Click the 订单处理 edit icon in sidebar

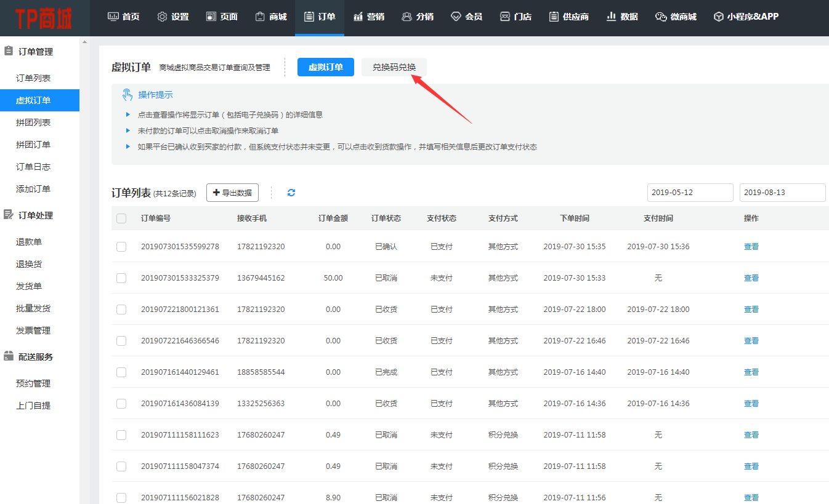pos(9,215)
